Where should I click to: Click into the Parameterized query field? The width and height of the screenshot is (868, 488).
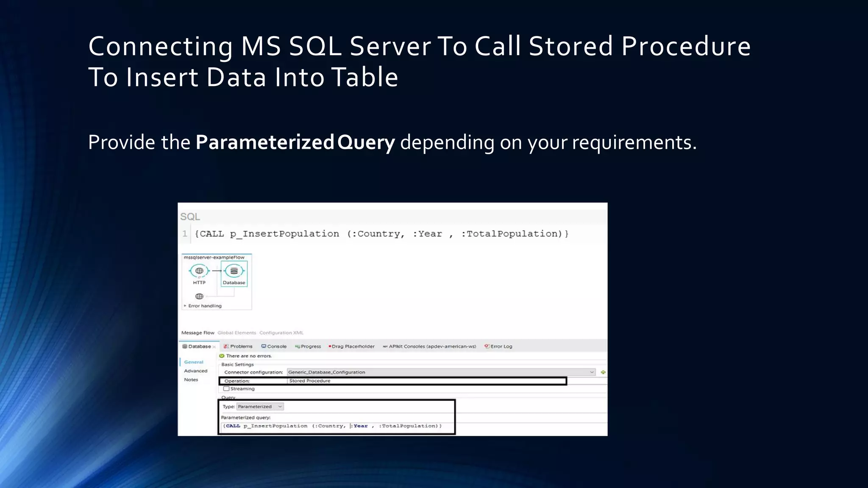337,426
